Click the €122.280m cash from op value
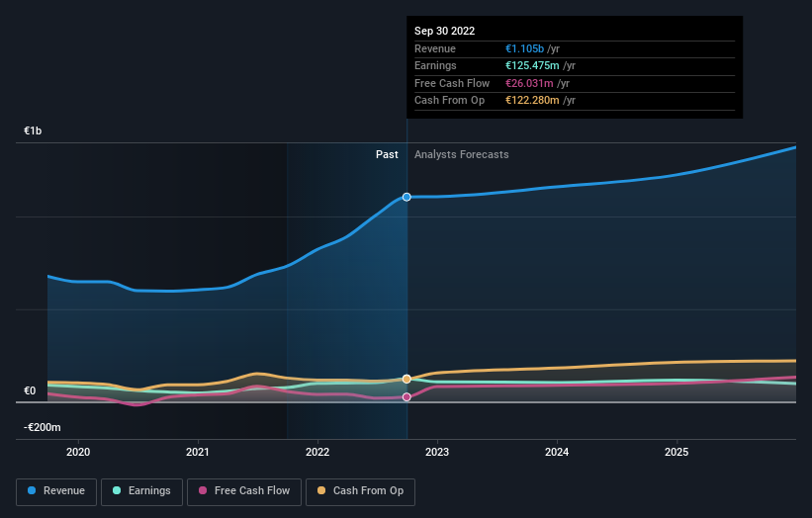Screen dimensions: 812x518 tap(532, 101)
